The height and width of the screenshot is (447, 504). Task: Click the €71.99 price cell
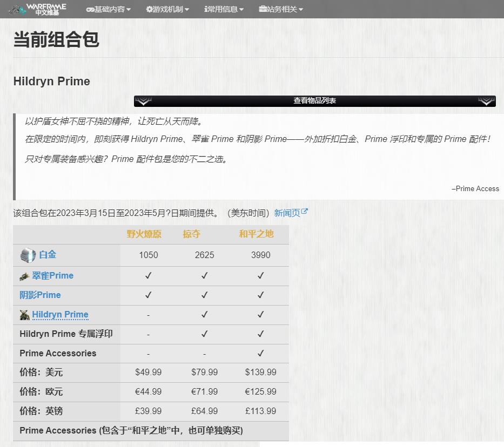point(204,392)
